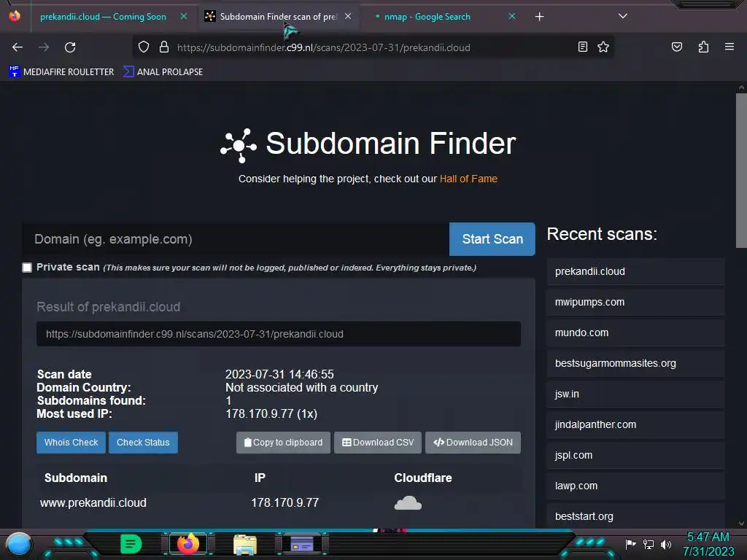The height and width of the screenshot is (560, 747).
Task: Click the forward navigation arrow
Action: click(x=44, y=47)
